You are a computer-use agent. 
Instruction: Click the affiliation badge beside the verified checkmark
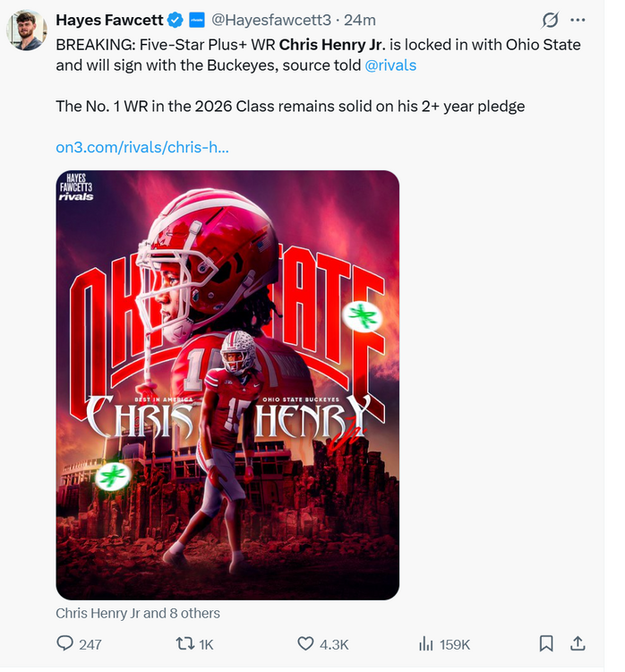pyautogui.click(x=198, y=20)
